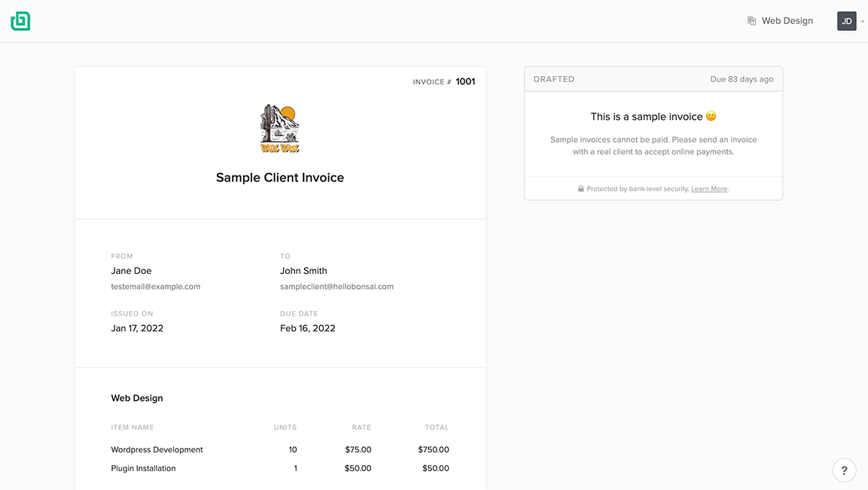Click the Wild West company logo image
Viewport: 868px width, 490px height.
(280, 129)
